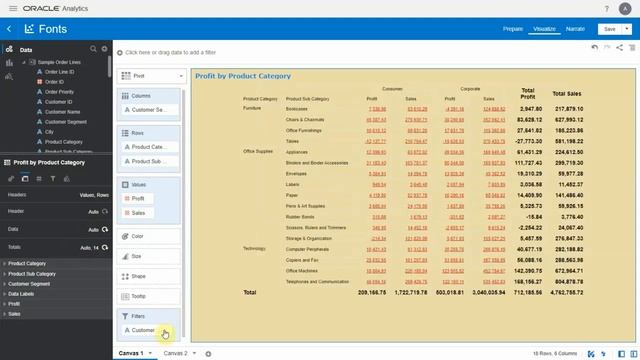Click the Save button
Screen dimensions: 640x360
[610, 29]
